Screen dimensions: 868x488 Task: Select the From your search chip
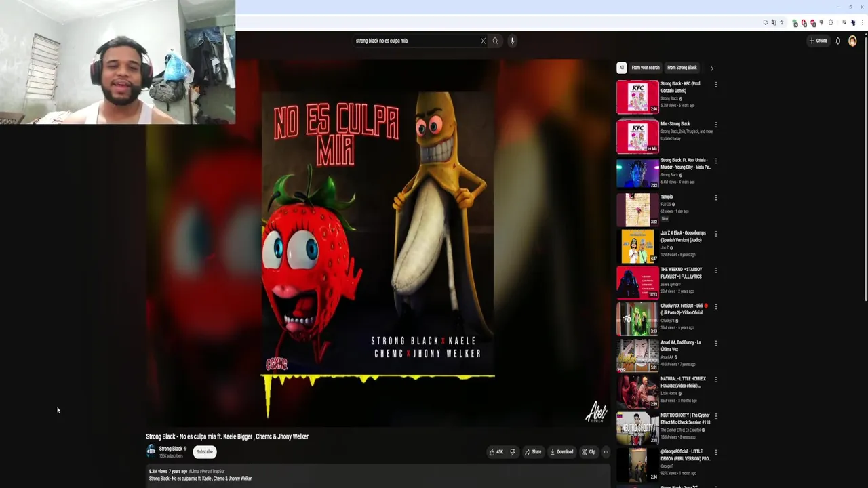tap(646, 68)
